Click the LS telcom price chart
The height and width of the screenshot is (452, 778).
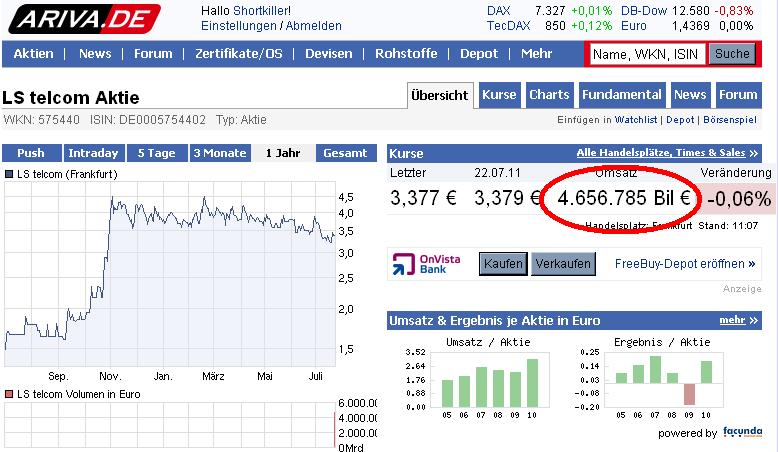(x=170, y=274)
